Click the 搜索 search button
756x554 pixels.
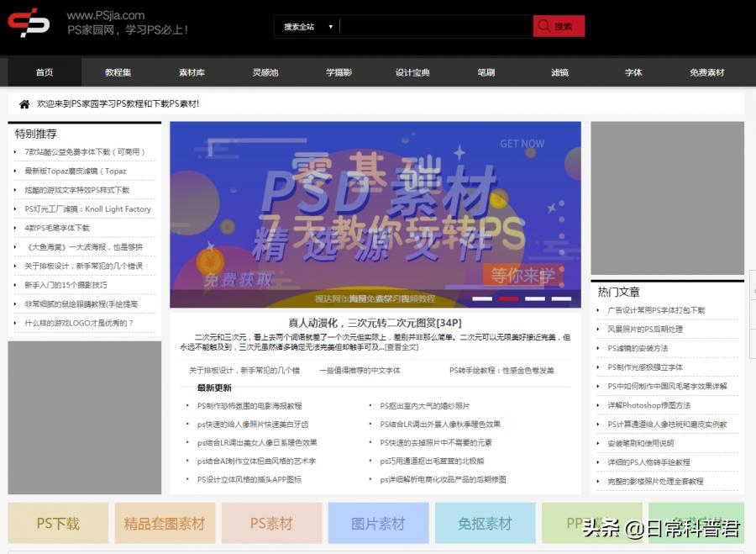tap(559, 26)
